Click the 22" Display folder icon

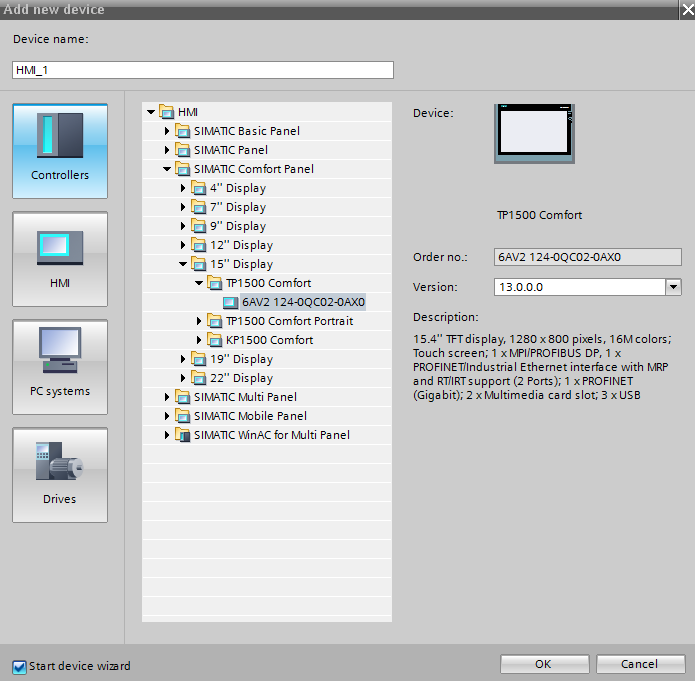pyautogui.click(x=199, y=378)
